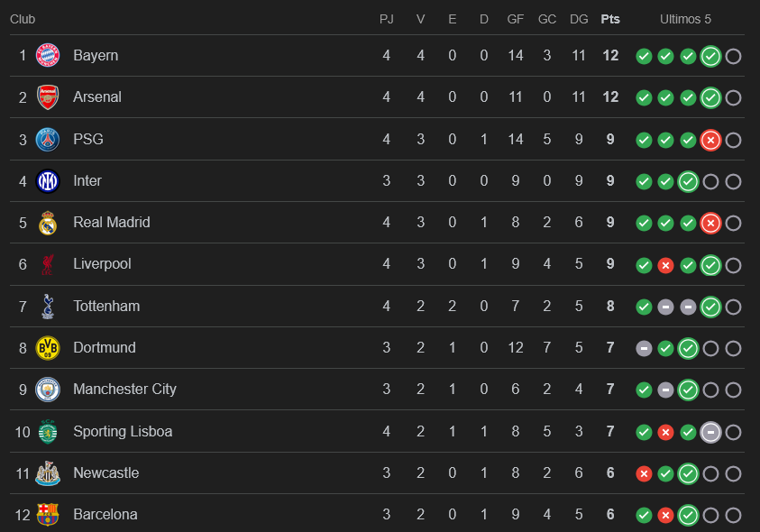The width and height of the screenshot is (760, 532).
Task: Click Bayern's highlighted latest win indicator
Action: [x=710, y=56]
